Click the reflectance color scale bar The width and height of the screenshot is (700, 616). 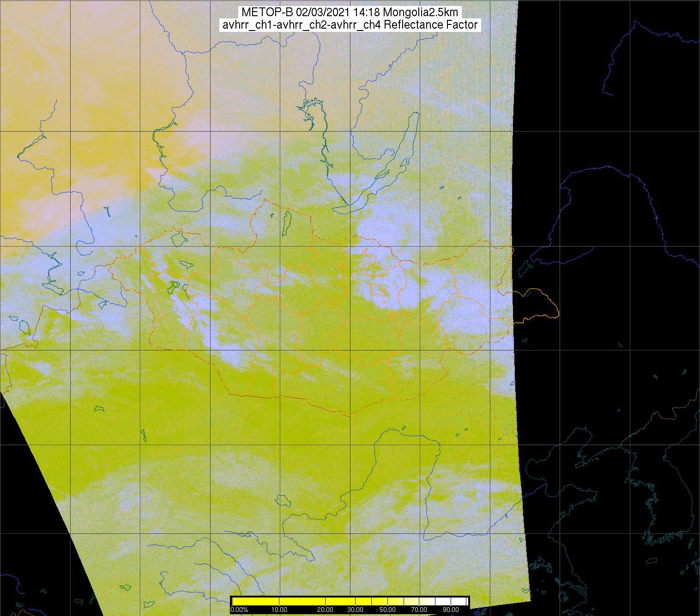pos(350,601)
